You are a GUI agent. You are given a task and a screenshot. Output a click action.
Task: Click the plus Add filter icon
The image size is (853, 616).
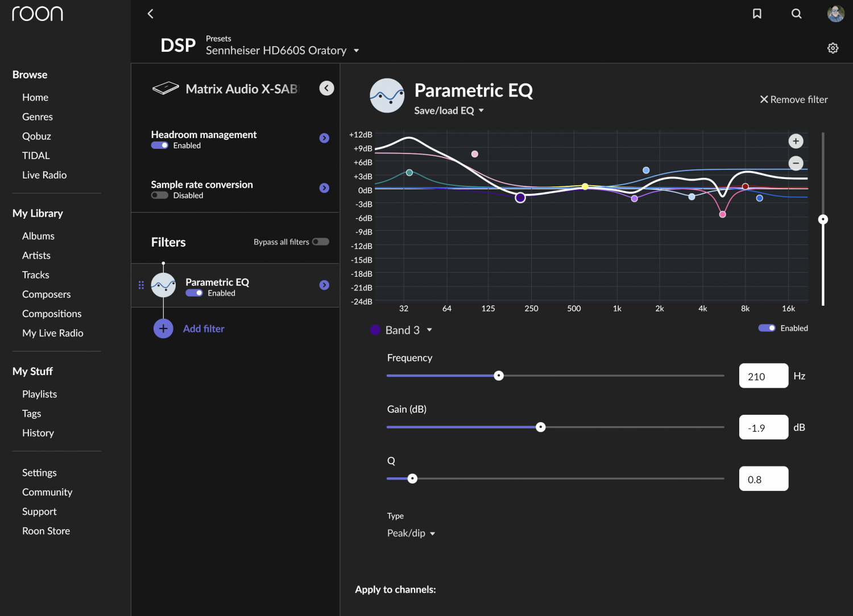[x=163, y=328]
